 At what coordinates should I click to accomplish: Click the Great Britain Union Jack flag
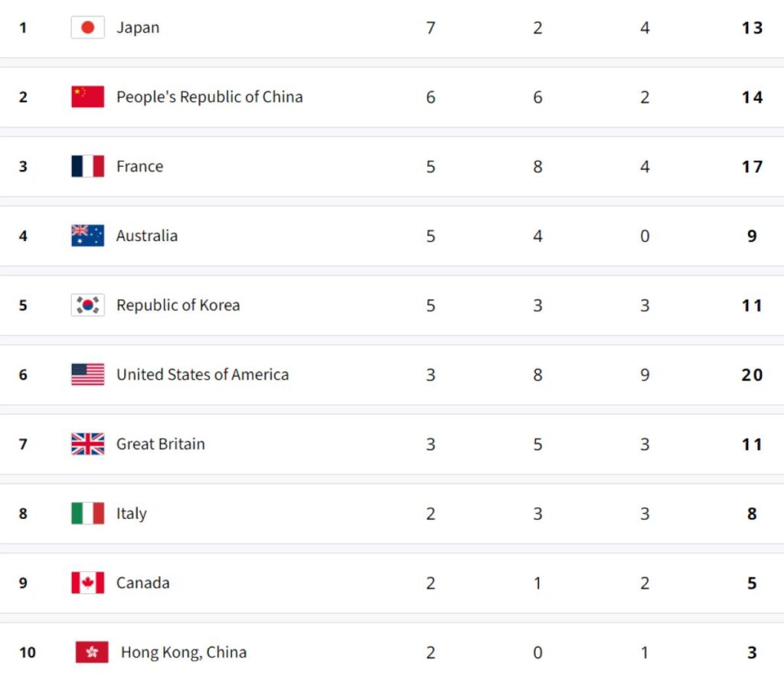87,444
